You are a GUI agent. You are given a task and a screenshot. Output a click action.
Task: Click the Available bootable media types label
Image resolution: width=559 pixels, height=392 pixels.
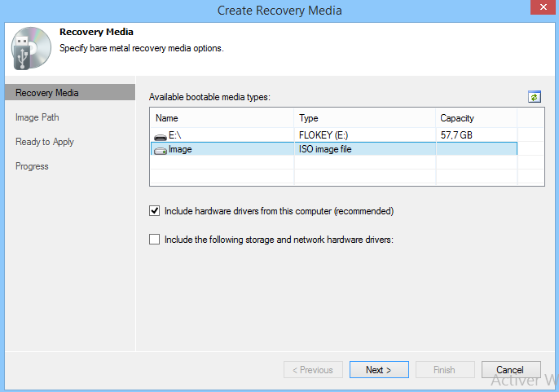pos(209,97)
